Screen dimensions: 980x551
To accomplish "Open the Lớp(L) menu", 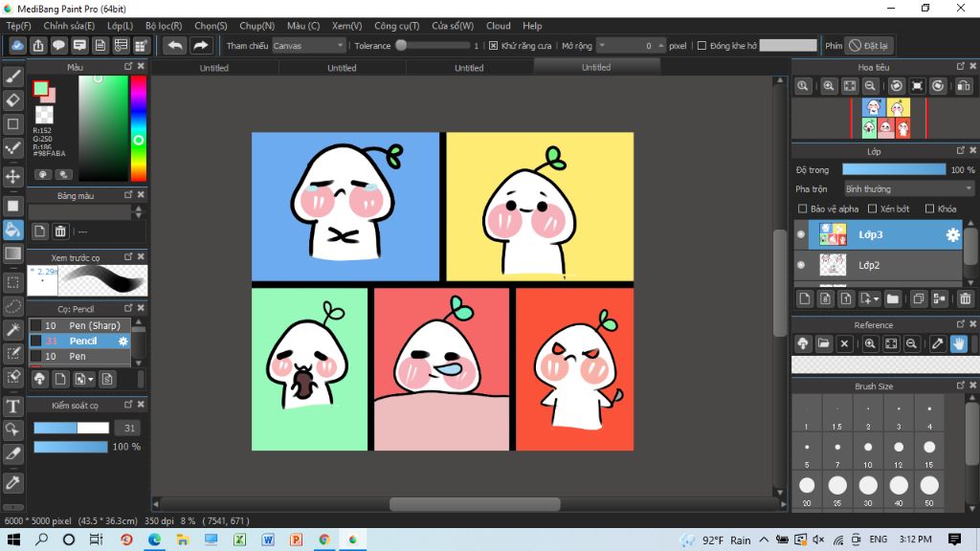I will click(x=120, y=26).
